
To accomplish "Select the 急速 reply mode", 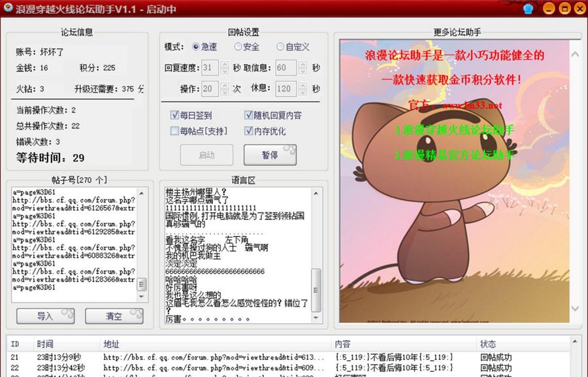I will tap(195, 46).
